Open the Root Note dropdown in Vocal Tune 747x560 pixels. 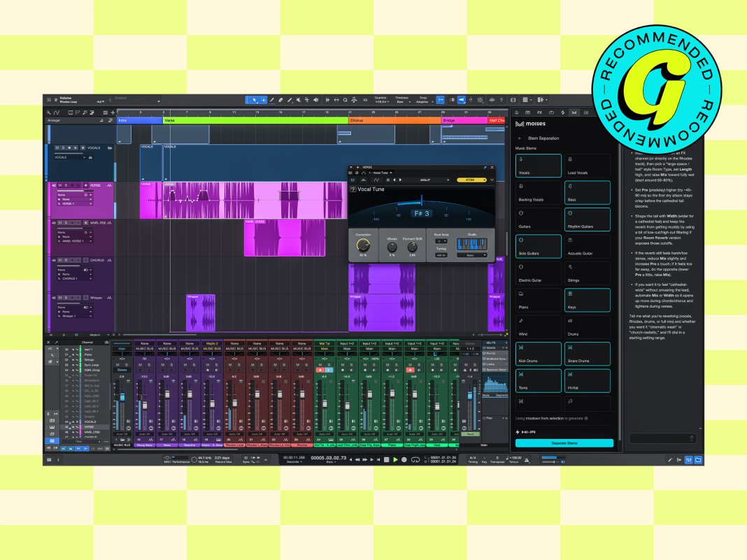point(441,241)
